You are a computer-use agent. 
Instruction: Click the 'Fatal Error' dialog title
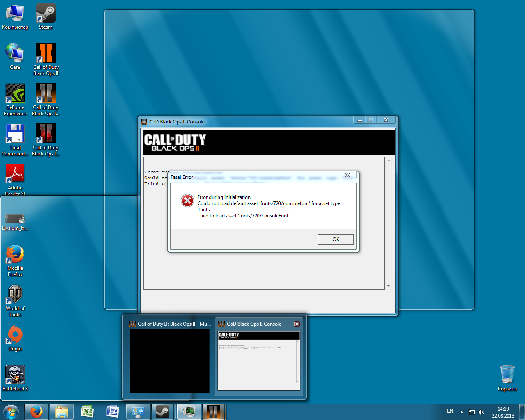point(182,177)
